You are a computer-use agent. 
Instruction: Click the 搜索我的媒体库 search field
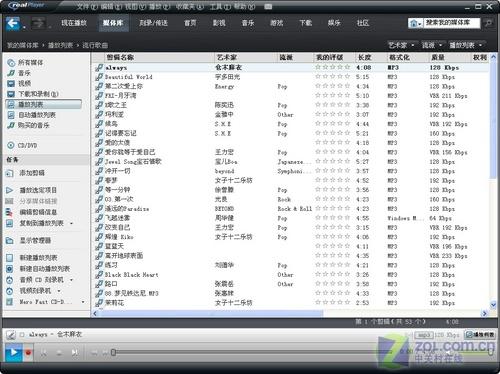[452, 23]
